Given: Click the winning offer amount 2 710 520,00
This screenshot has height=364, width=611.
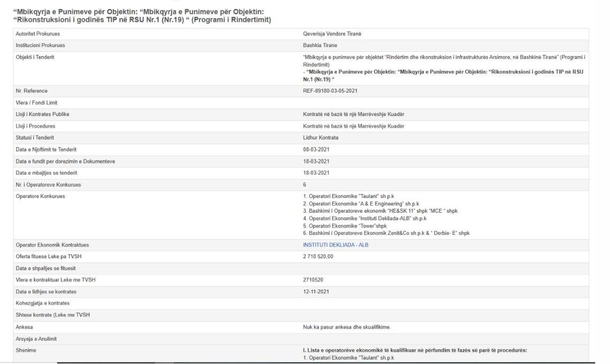Looking at the screenshot, I should (x=314, y=257).
